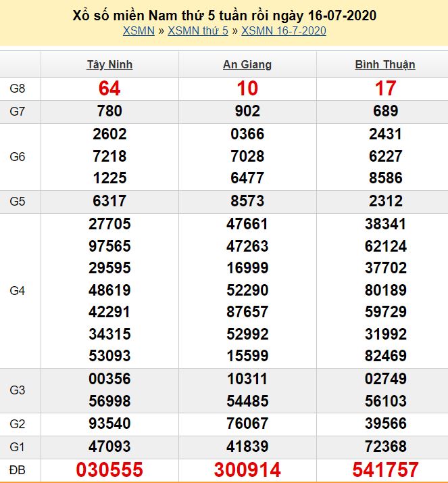This screenshot has height=483, width=448.
Task: Click G6 number 2602
Action: tap(110, 135)
